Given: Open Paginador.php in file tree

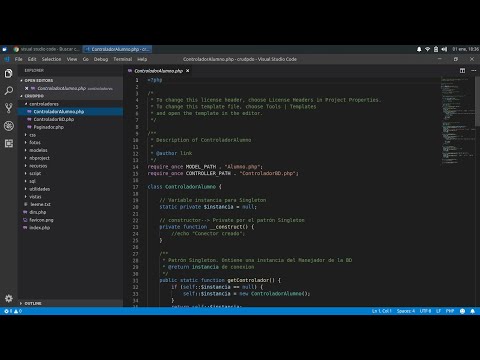Looking at the screenshot, I should pos(71,127).
